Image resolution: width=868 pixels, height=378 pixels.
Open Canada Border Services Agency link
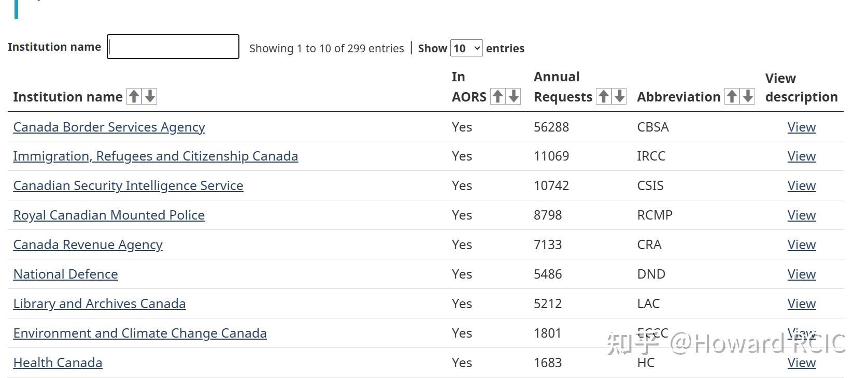109,127
